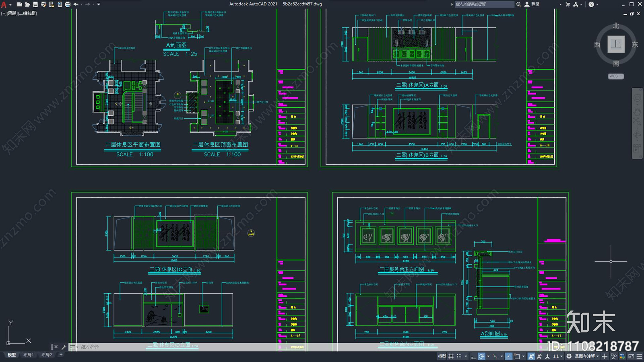Open the recent commands dropdown in the command line
Screen dimensions: 644x362
coord(74,347)
